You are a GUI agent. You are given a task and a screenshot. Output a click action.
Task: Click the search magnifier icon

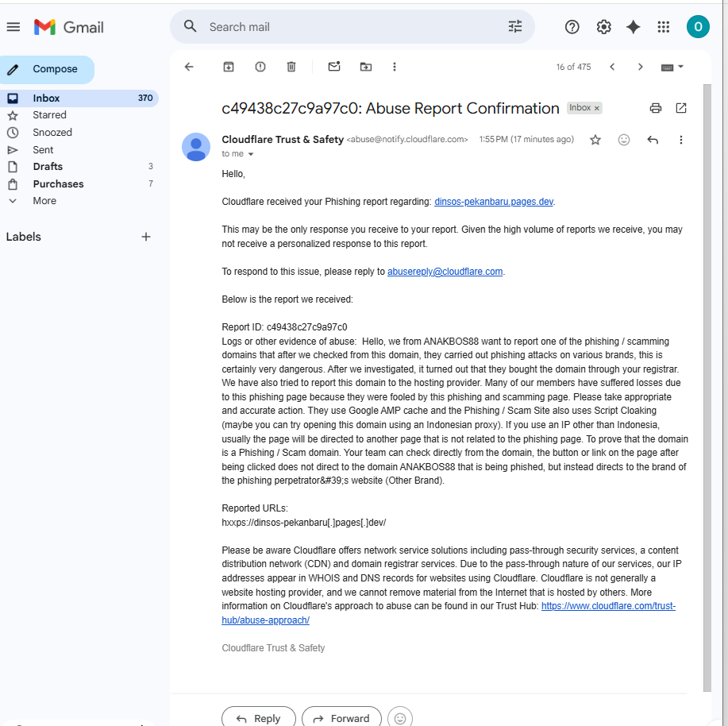click(190, 26)
